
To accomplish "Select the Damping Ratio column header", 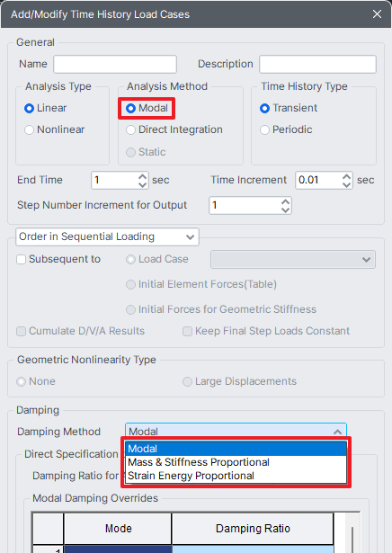I will click(x=253, y=529).
